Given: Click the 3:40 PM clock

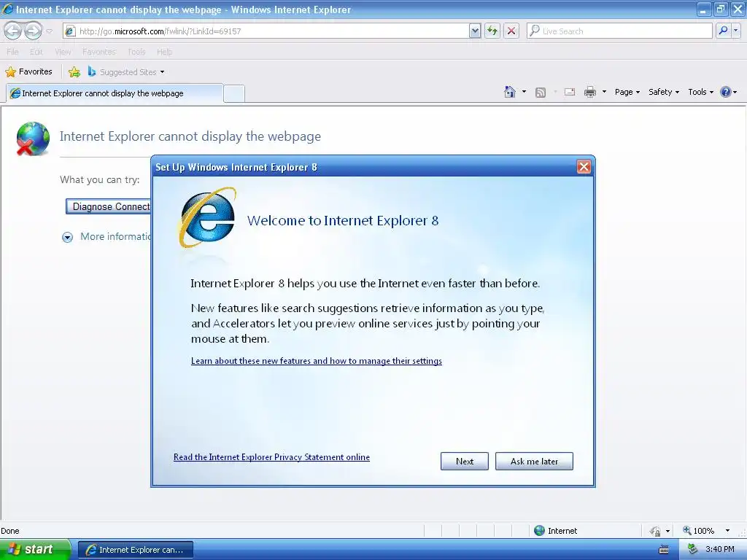Looking at the screenshot, I should 719,550.
